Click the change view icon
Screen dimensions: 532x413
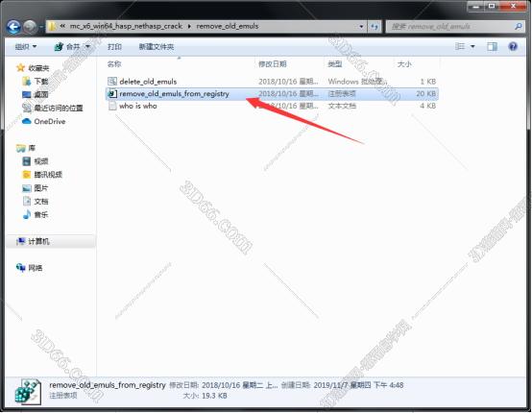[x=460, y=46]
